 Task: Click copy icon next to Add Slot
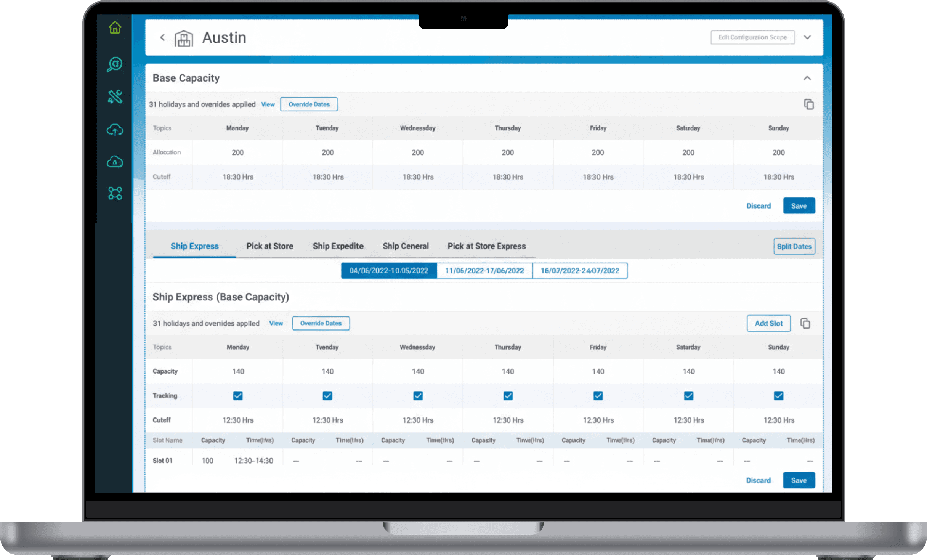[x=805, y=323]
